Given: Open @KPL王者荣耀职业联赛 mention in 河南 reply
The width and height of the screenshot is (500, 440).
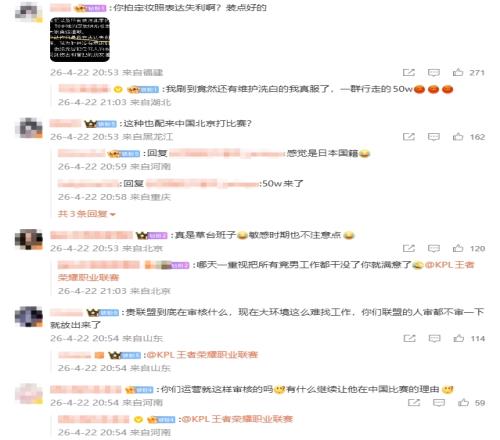Looking at the screenshot, I should click(x=237, y=419).
